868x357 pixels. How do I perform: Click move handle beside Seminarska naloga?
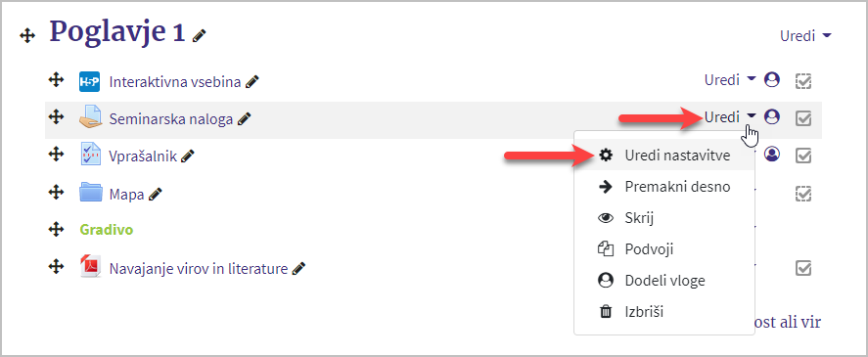(55, 116)
